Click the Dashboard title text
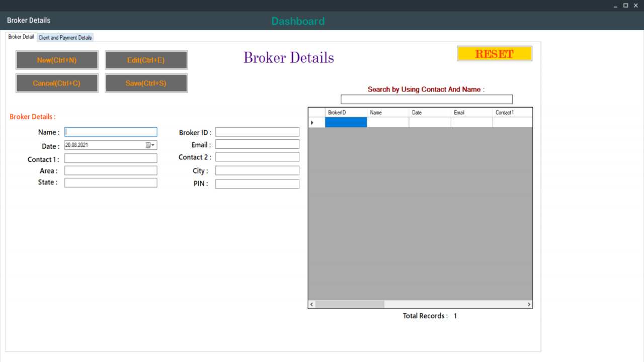644x362 pixels. tap(298, 21)
